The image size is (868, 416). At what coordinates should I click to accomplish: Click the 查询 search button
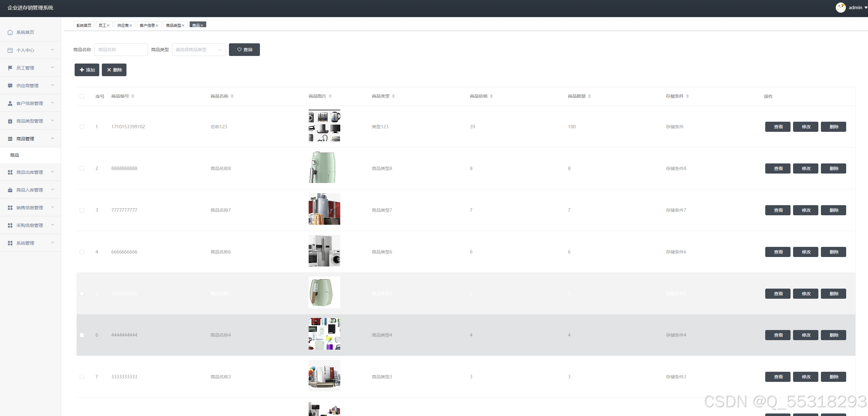(244, 50)
